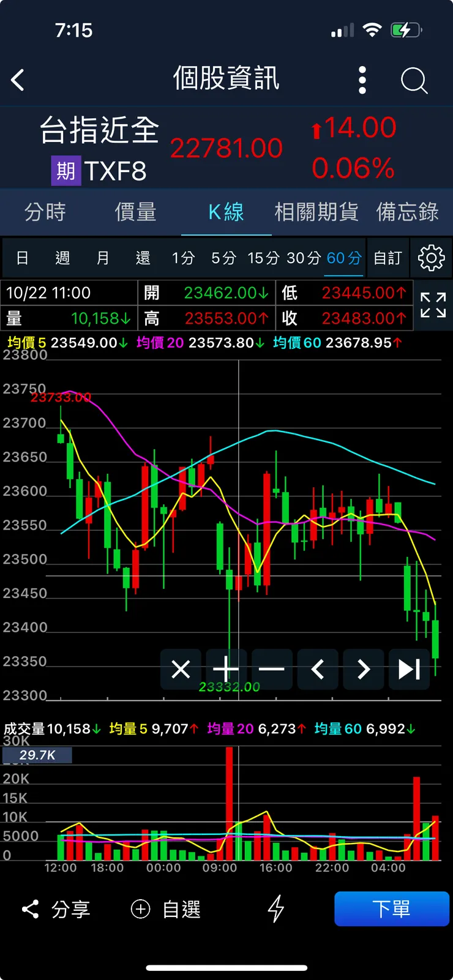Tap the share icon
The width and height of the screenshot is (453, 980).
[30, 909]
